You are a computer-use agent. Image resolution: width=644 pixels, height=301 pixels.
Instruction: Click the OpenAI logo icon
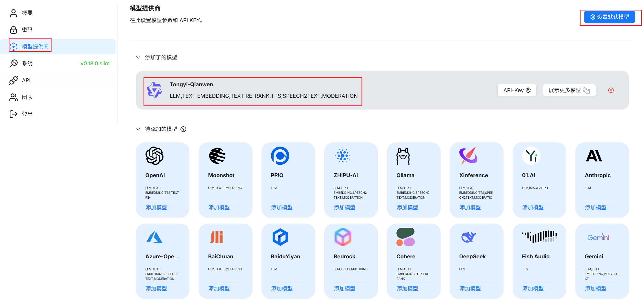(x=154, y=155)
